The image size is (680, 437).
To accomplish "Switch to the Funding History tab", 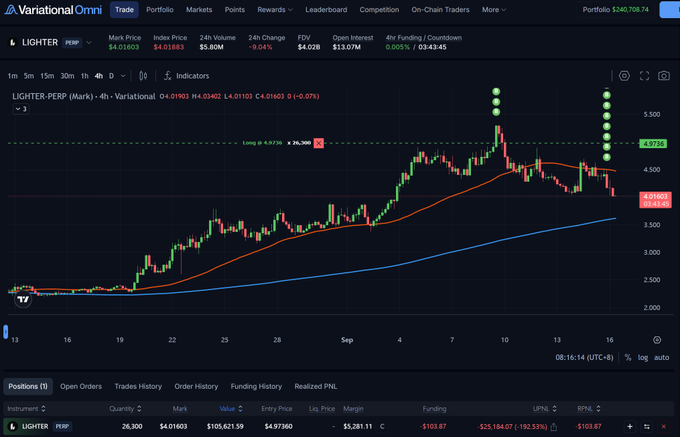I will [x=256, y=386].
